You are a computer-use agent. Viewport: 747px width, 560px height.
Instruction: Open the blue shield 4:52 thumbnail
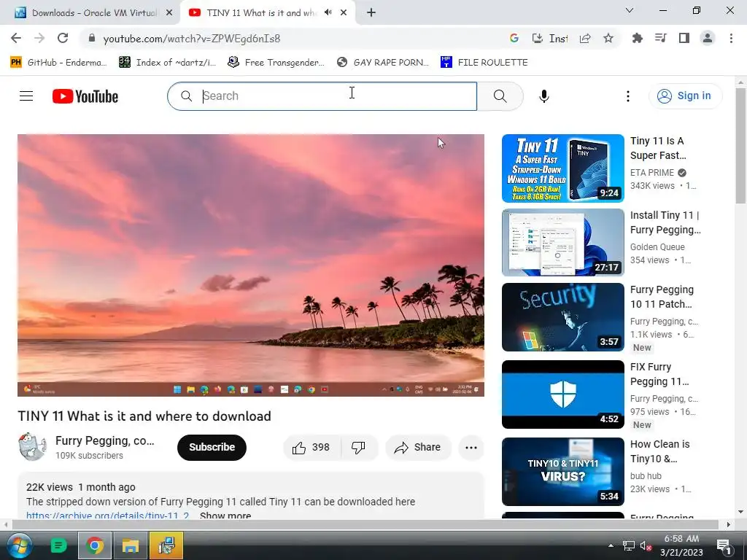562,394
